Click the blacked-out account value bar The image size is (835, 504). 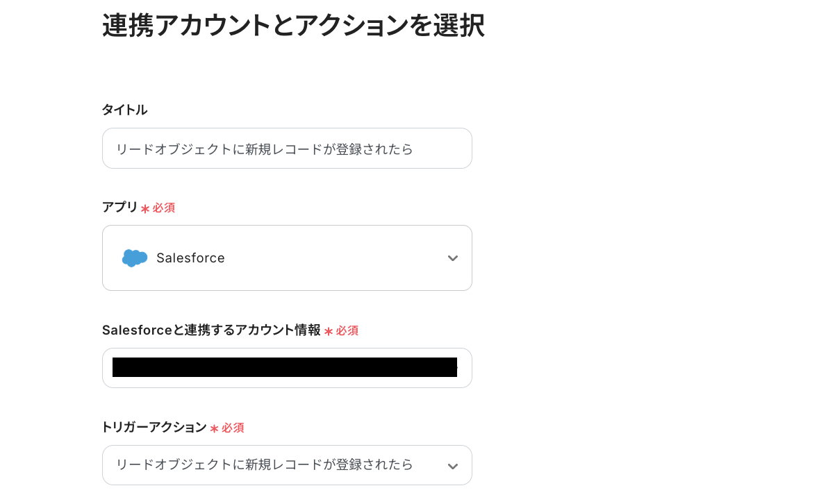pyautogui.click(x=285, y=367)
